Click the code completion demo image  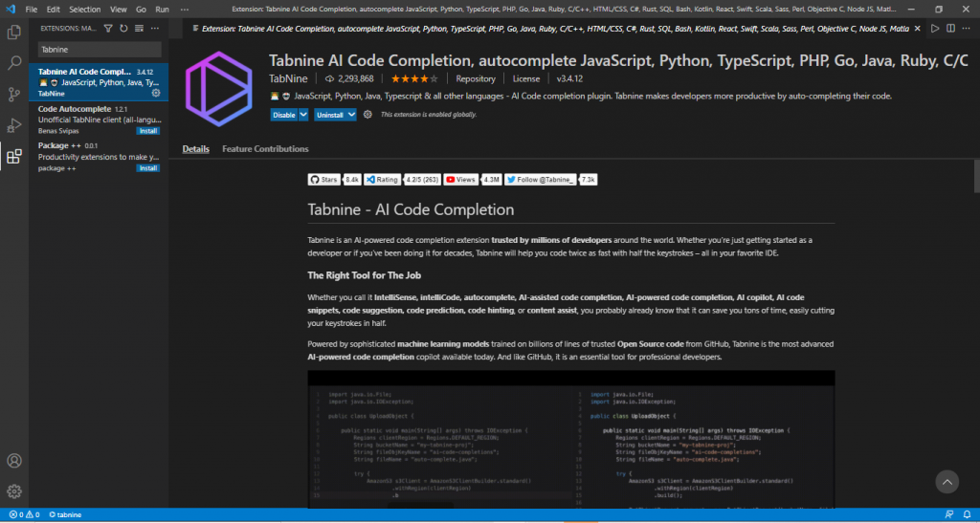(x=571, y=439)
